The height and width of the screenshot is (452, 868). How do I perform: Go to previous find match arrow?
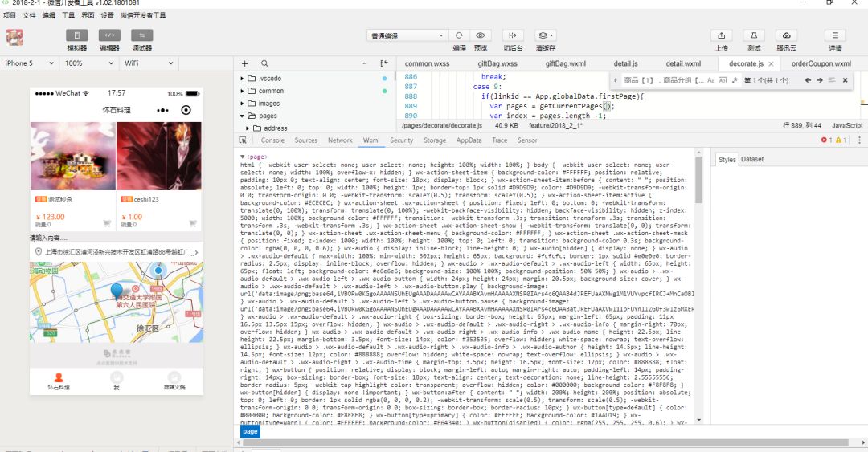click(x=808, y=80)
